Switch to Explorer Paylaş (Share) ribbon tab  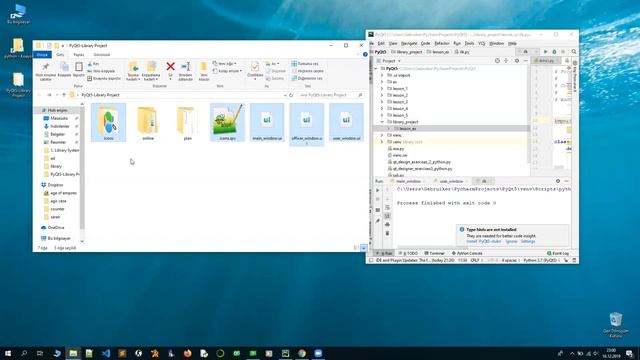[79, 55]
